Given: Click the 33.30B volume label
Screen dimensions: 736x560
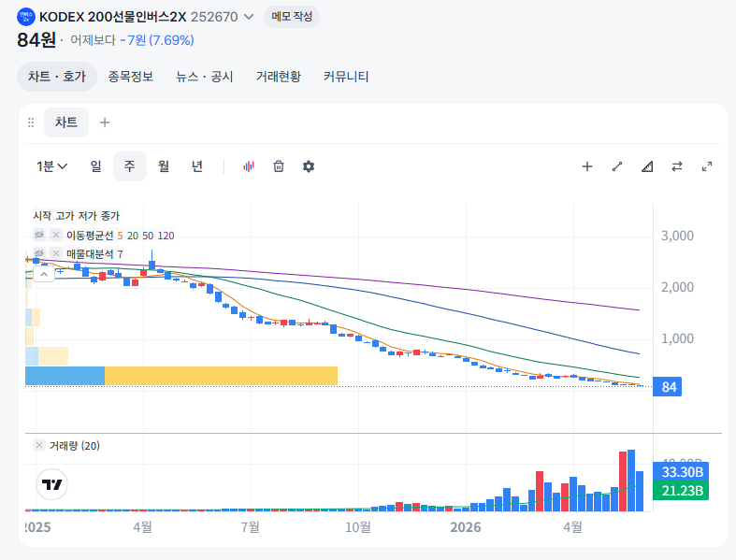Looking at the screenshot, I should [x=681, y=472].
